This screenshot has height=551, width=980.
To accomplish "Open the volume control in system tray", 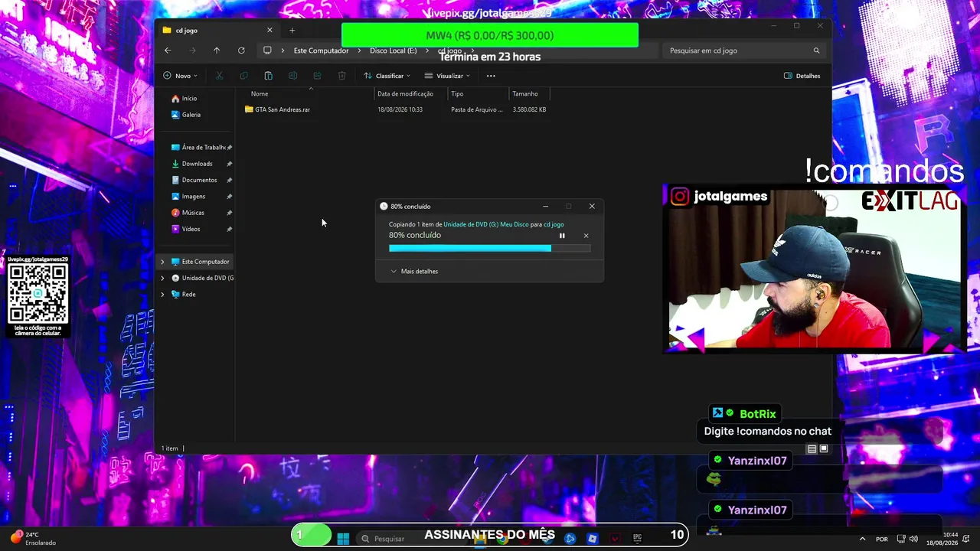I will coord(913,539).
